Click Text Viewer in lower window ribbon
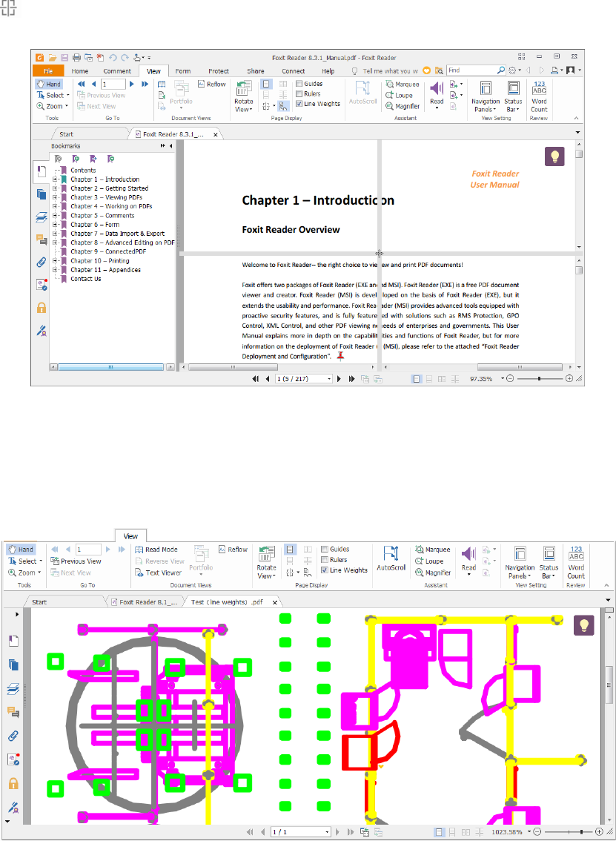The image size is (616, 841). 158,573
